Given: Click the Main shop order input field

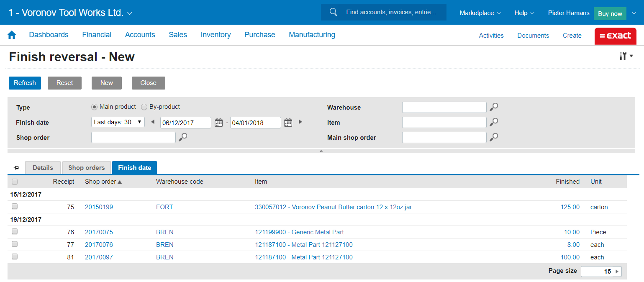Looking at the screenshot, I should tap(444, 137).
